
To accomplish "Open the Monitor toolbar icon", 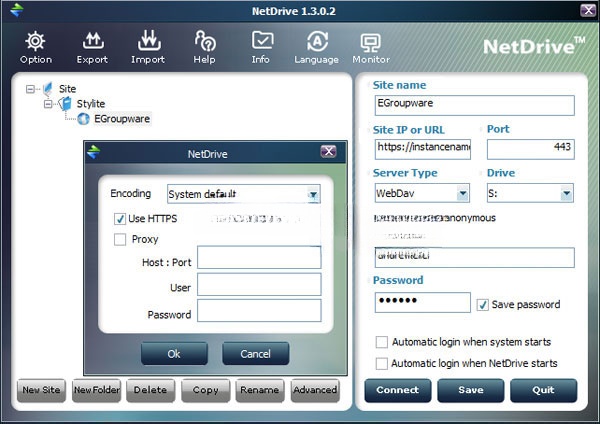I will pos(370,42).
